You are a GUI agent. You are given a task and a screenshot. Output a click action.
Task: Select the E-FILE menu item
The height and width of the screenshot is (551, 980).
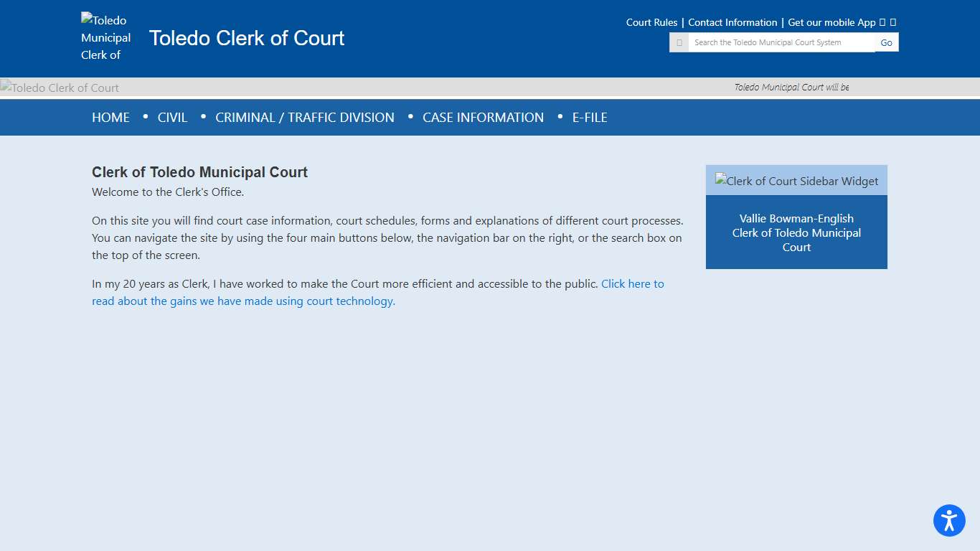click(x=589, y=117)
